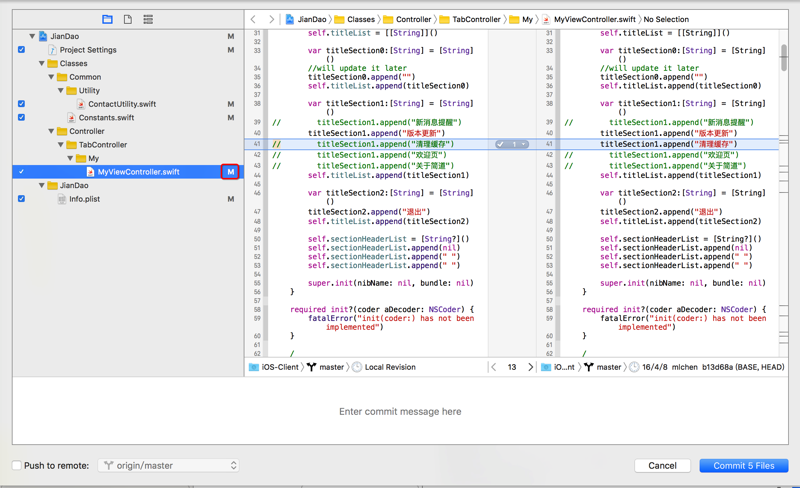This screenshot has width=800, height=488.
Task: Open change 1 discard dropdown in diff
Action: click(522, 144)
